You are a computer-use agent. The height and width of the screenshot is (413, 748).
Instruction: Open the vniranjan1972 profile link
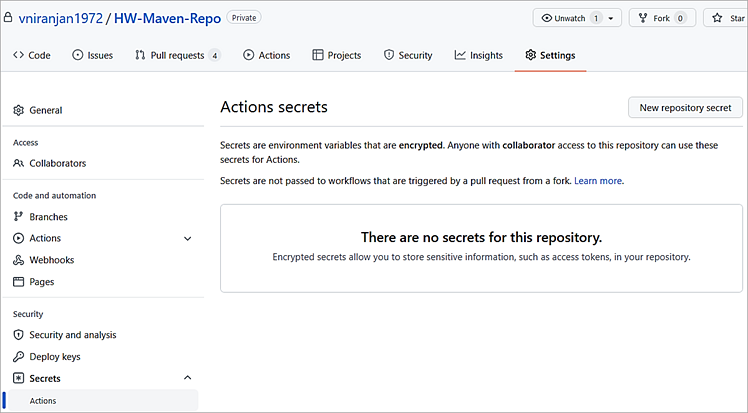pos(61,18)
